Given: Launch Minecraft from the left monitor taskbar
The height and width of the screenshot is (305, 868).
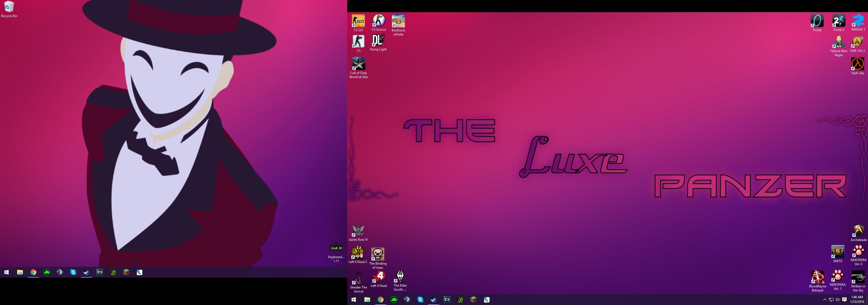Looking at the screenshot, I should pos(126,272).
